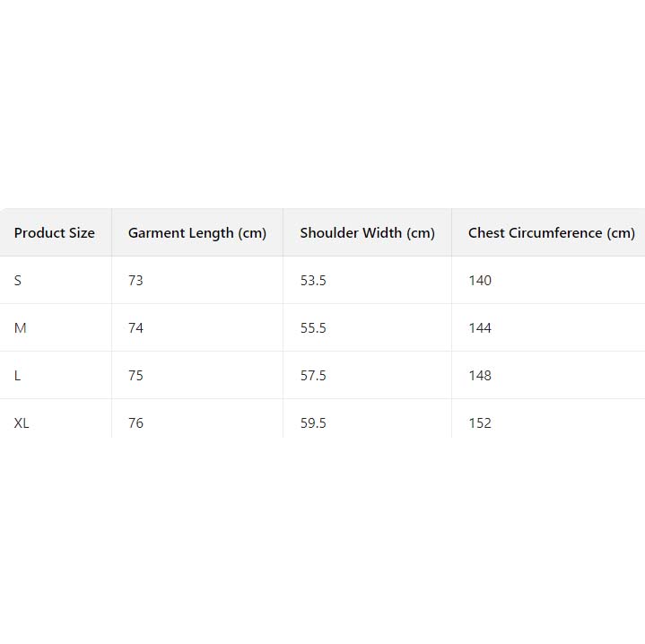
Task: Click chest circumference value 140
Action: click(480, 281)
